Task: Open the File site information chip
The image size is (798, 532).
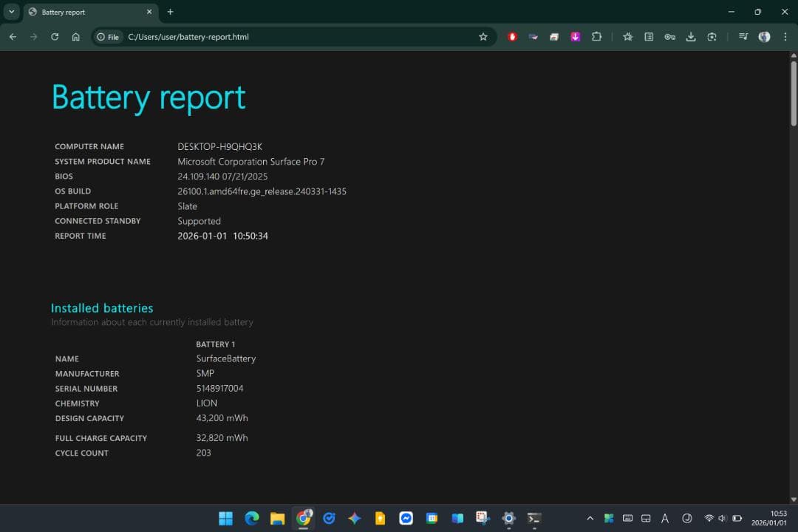Action: (108, 36)
